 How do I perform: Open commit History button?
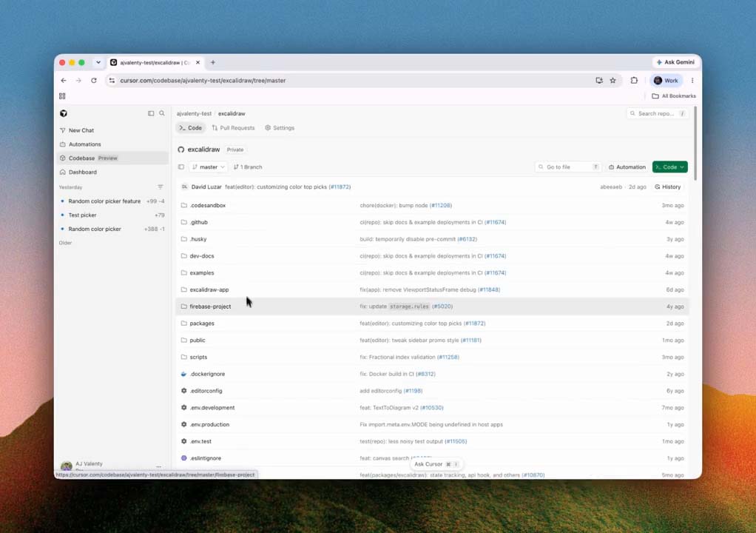pos(668,187)
